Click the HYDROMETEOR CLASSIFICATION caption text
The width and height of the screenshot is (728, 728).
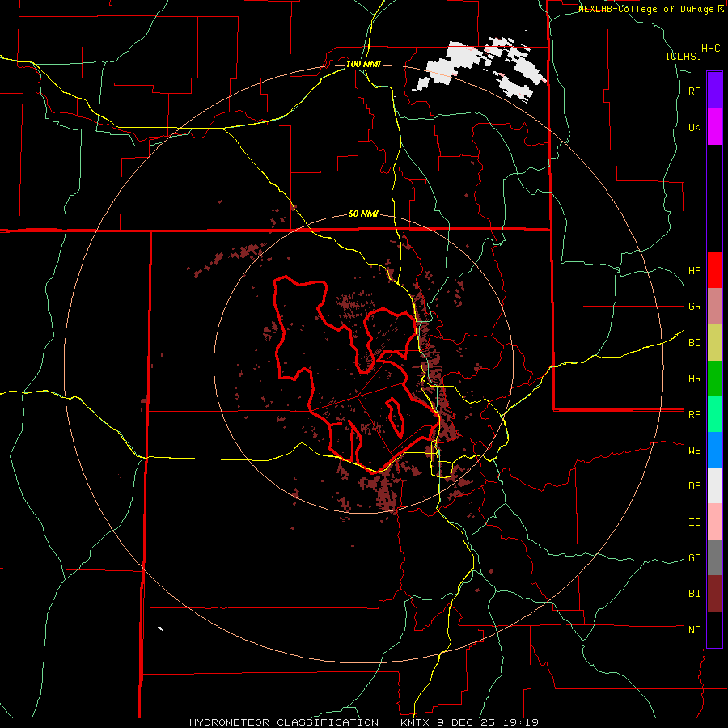tap(284, 722)
